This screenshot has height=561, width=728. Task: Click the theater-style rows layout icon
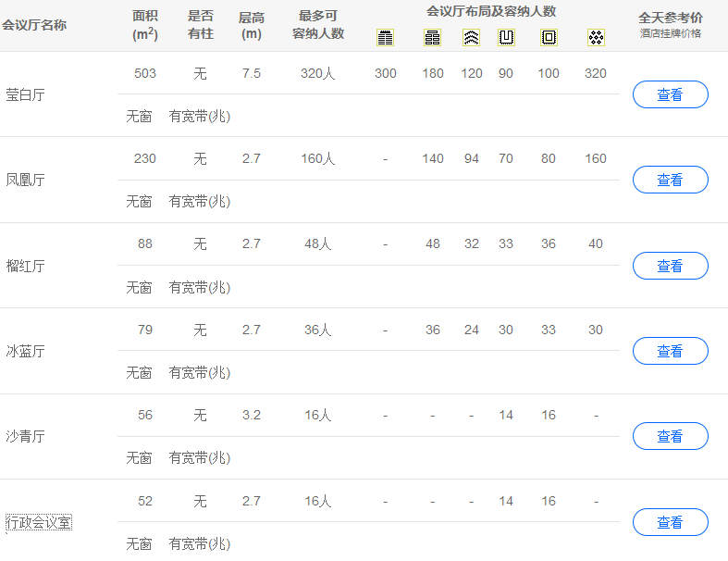coord(386,38)
